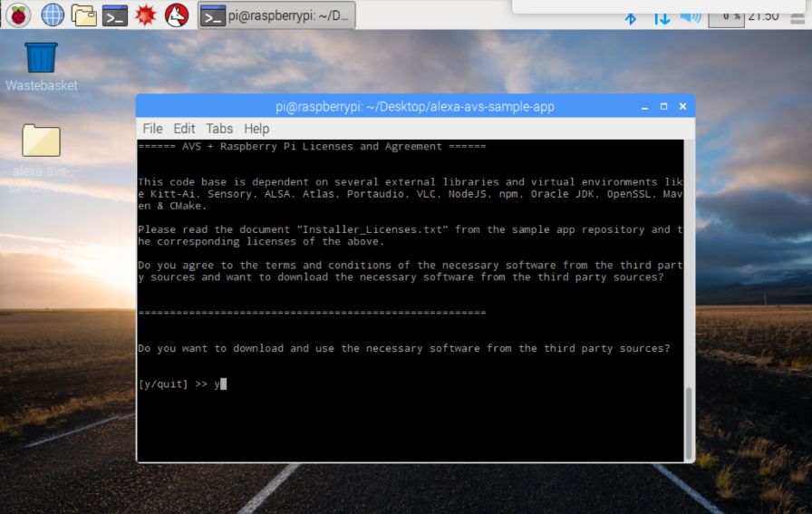Minimize the terminal window
The height and width of the screenshot is (514, 812).
pyautogui.click(x=644, y=107)
